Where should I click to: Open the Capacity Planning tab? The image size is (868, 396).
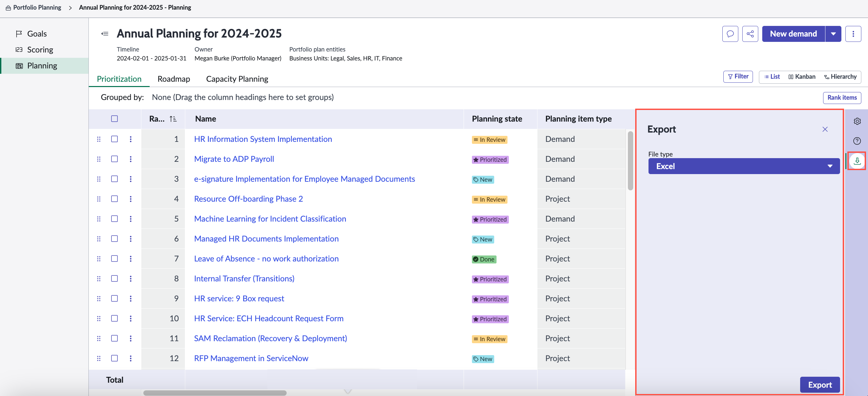(237, 79)
